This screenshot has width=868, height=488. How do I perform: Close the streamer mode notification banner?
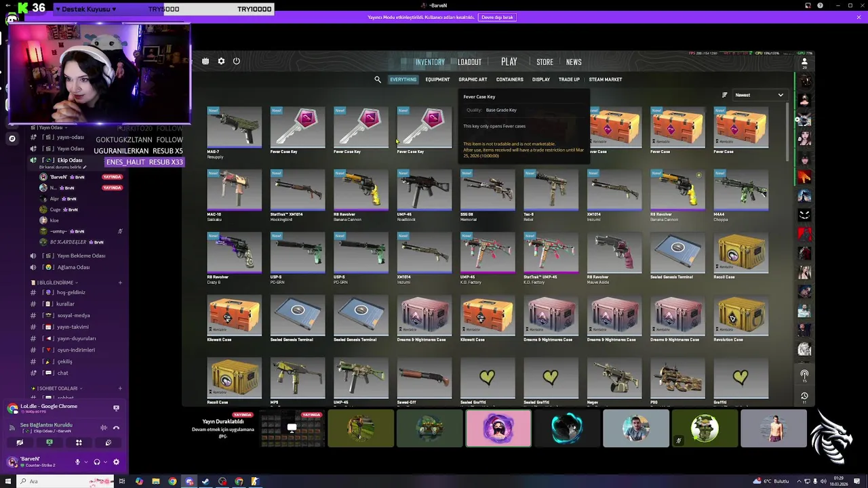point(859,17)
